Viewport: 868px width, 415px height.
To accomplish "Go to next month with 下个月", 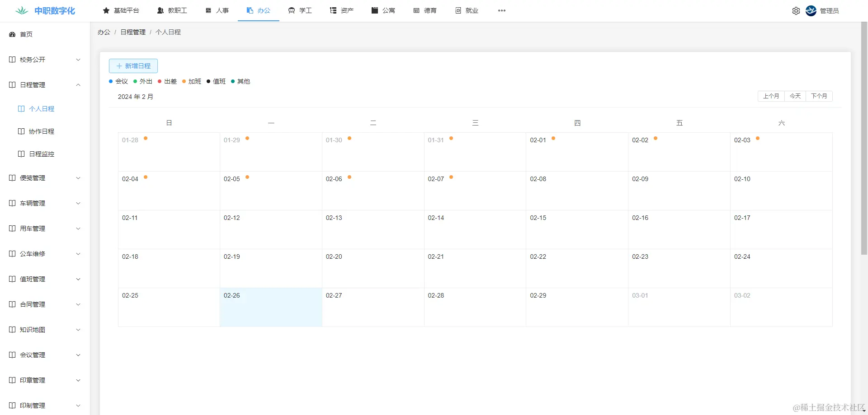I will (819, 96).
